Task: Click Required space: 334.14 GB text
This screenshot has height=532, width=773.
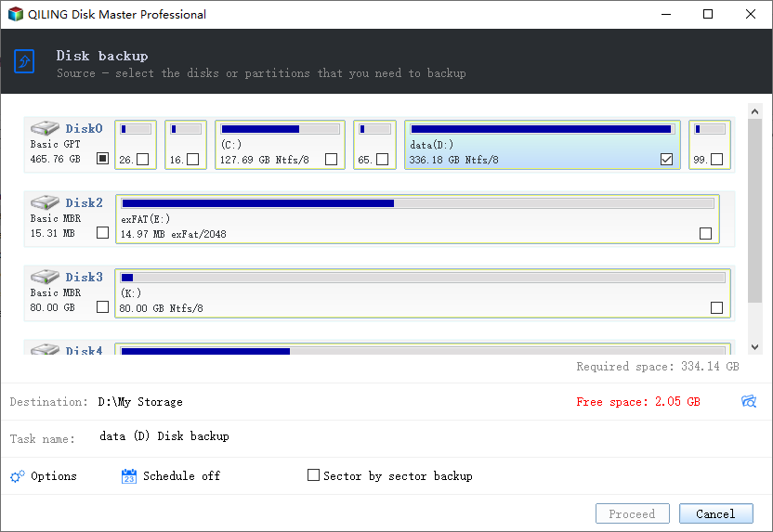Action: pos(658,367)
